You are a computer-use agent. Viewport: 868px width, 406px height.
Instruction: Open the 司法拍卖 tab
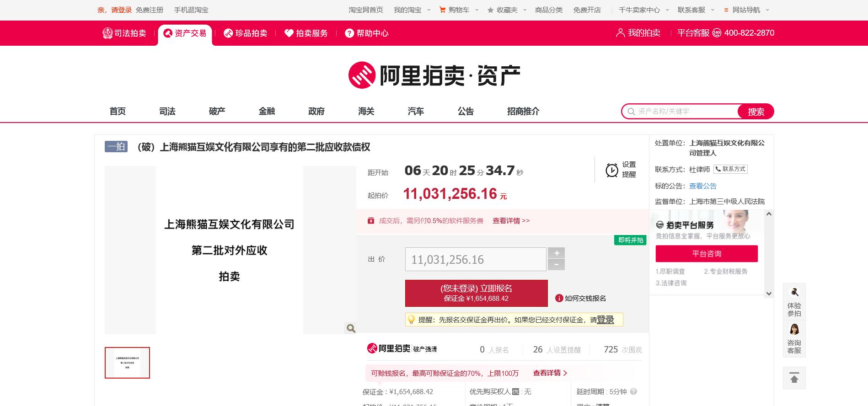[124, 33]
